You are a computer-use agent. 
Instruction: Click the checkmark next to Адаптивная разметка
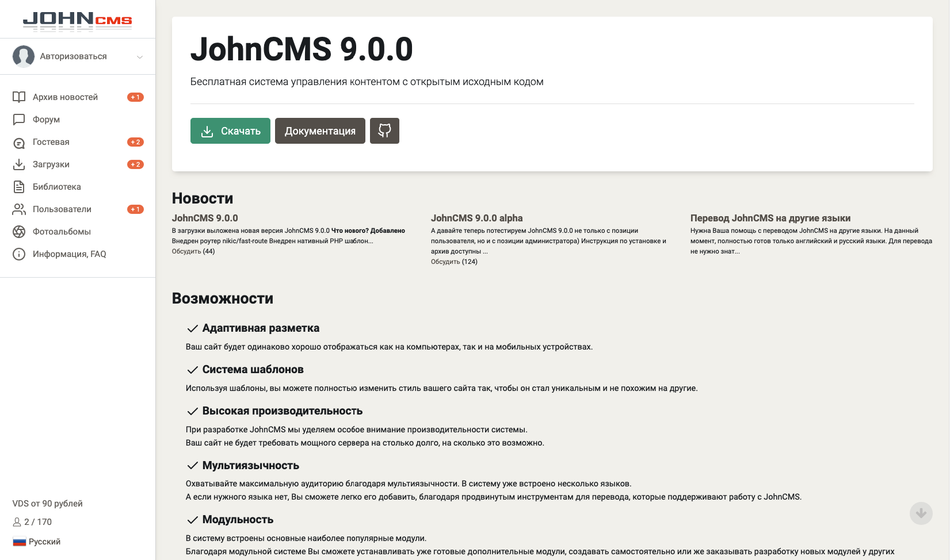[193, 329]
